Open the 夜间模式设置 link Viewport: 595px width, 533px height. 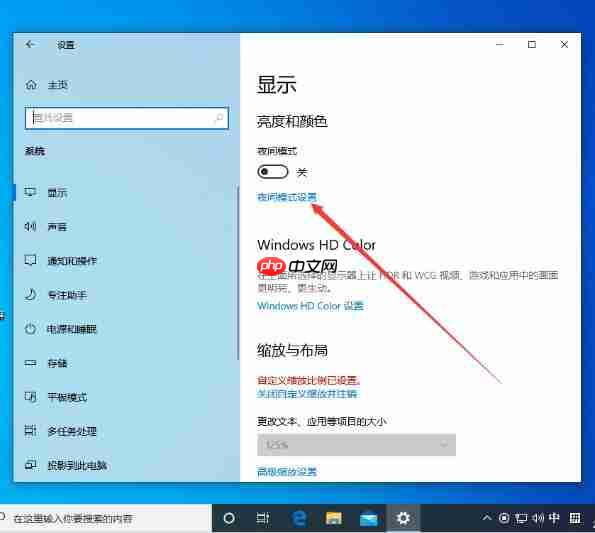pyautogui.click(x=287, y=197)
